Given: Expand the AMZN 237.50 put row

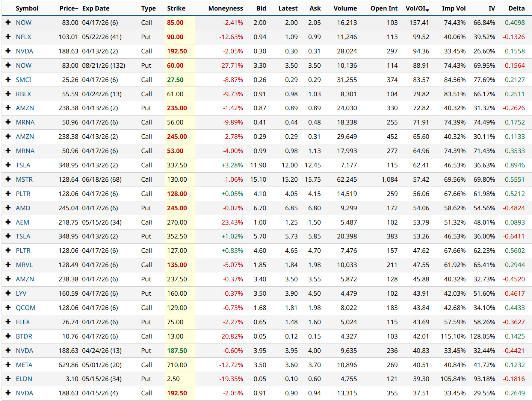Looking at the screenshot, I should [x=8, y=279].
